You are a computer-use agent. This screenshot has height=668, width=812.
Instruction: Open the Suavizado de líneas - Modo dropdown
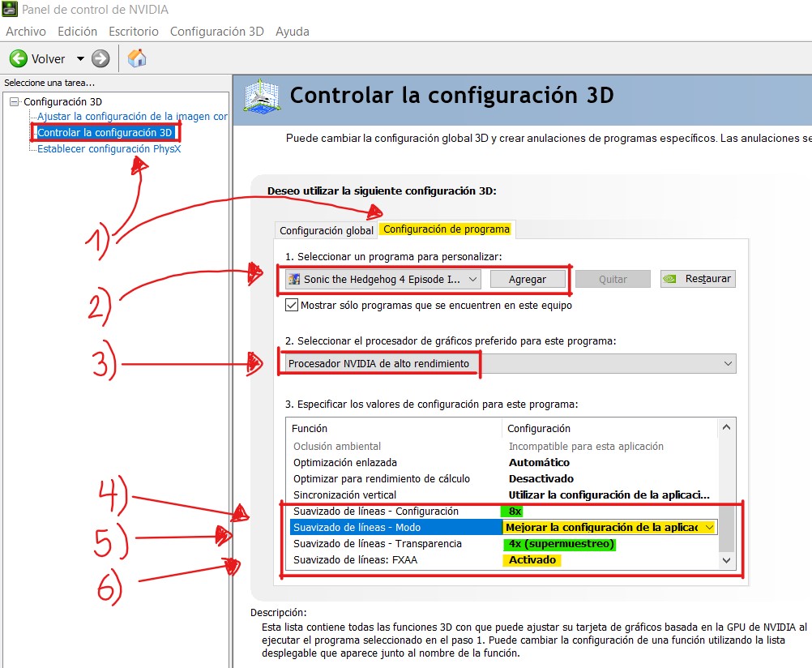pyautogui.click(x=709, y=528)
